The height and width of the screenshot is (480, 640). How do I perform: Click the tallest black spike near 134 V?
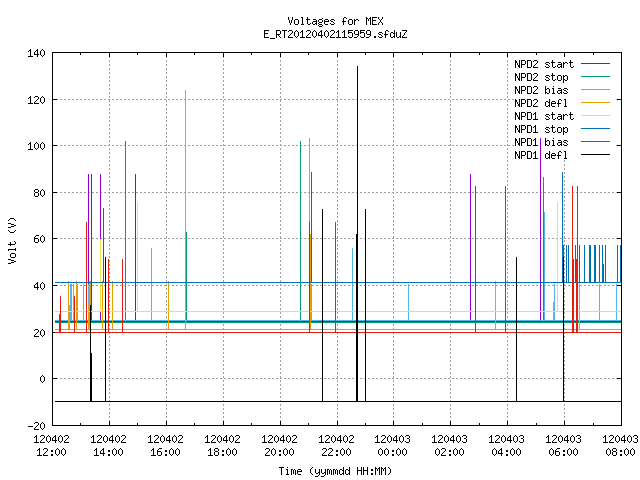click(x=357, y=233)
